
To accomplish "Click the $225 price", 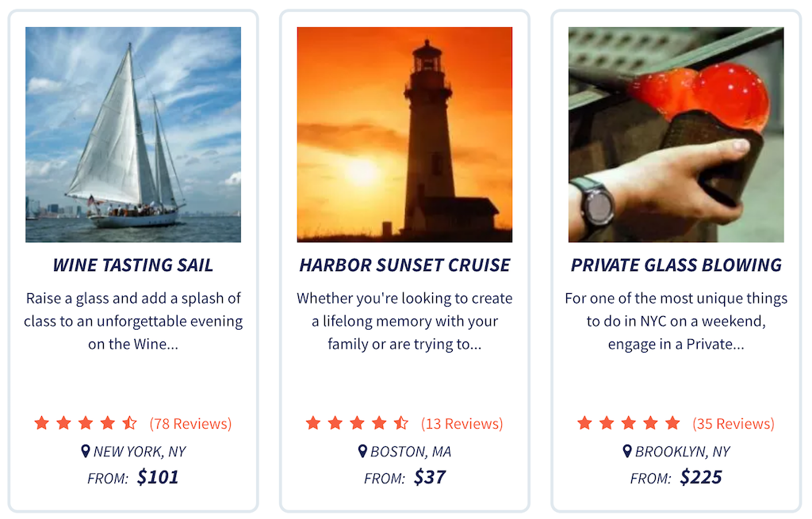I will pyautogui.click(x=701, y=477).
